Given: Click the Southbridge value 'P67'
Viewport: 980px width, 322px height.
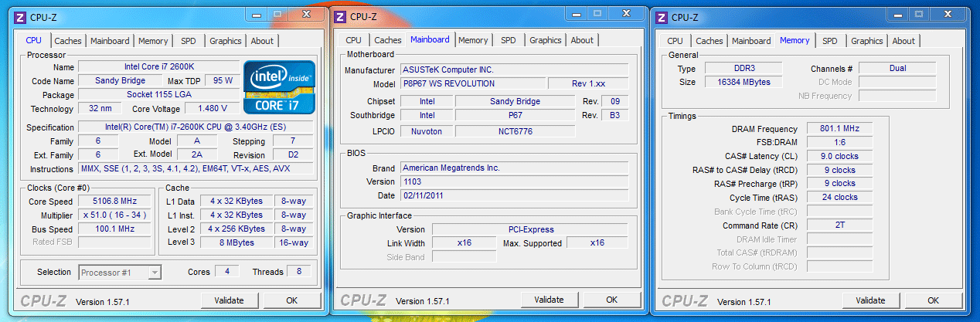Looking at the screenshot, I should [x=515, y=115].
